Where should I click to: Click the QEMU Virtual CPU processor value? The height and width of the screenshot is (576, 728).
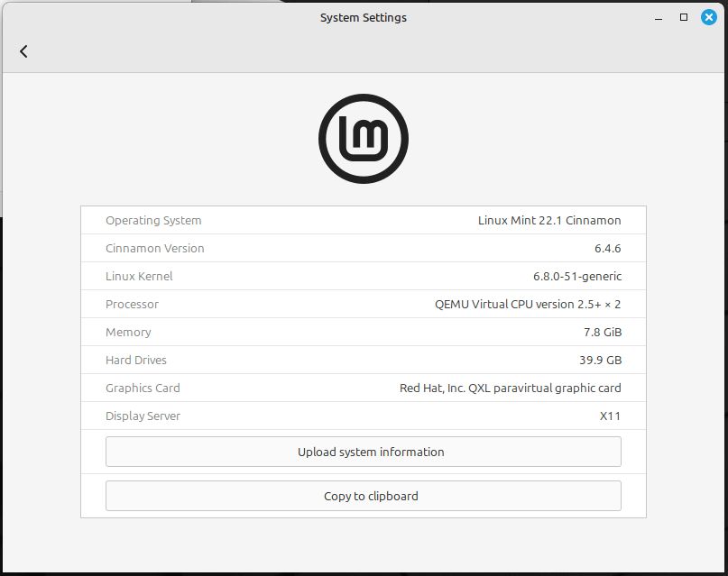(528, 304)
